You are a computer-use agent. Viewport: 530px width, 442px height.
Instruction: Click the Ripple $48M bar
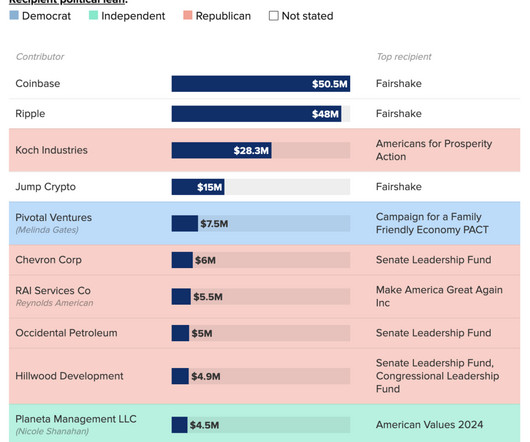[256, 114]
